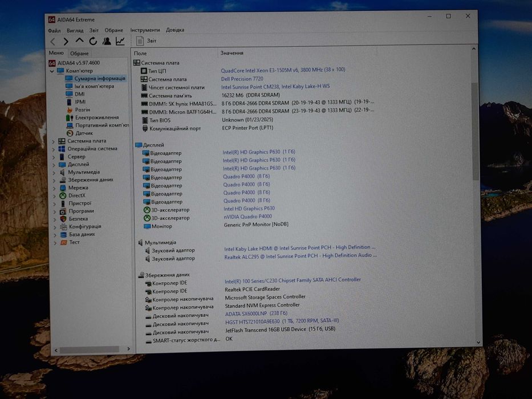
Task: Click the Програми software icon
Action: 63,211
